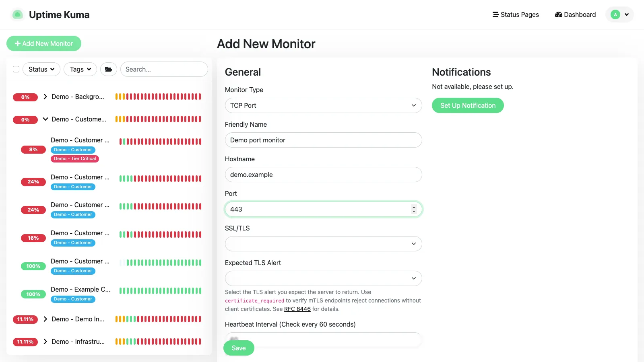Click the 100% badge of Demo - Example C...
The image size is (644, 362).
click(33, 294)
